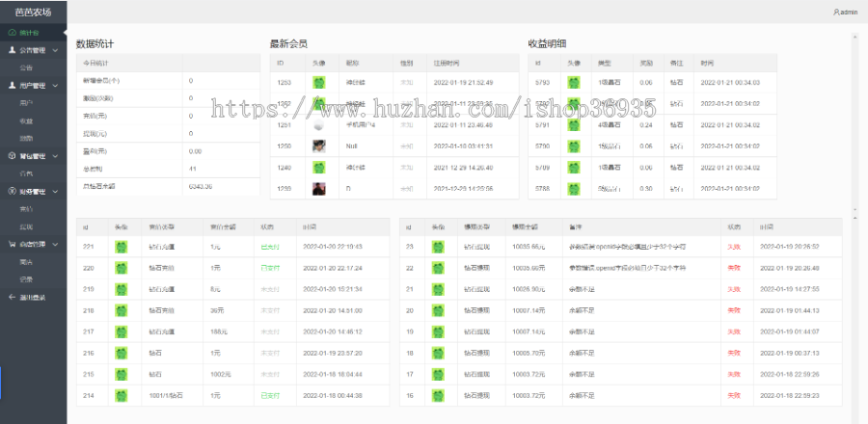Click the 188元 amount in row 217

pyautogui.click(x=217, y=331)
